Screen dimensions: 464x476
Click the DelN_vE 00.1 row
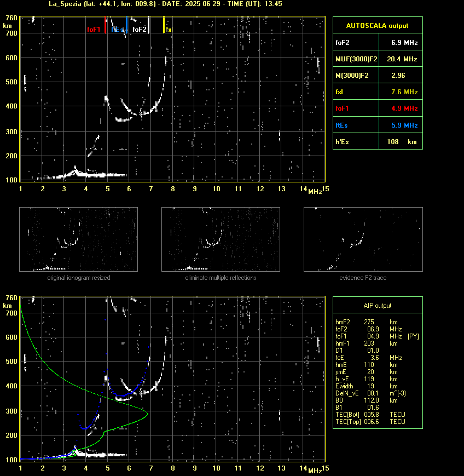370,393
